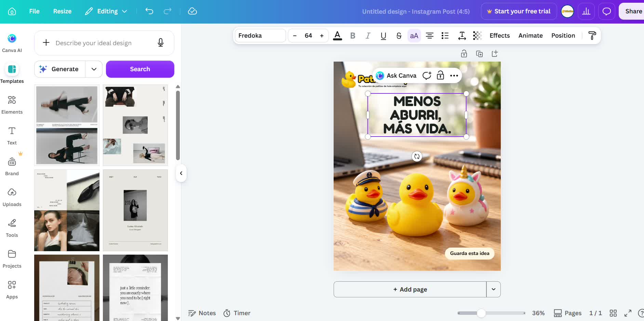This screenshot has height=321, width=644.
Task: Open the user profile avatar
Action: [567, 11]
